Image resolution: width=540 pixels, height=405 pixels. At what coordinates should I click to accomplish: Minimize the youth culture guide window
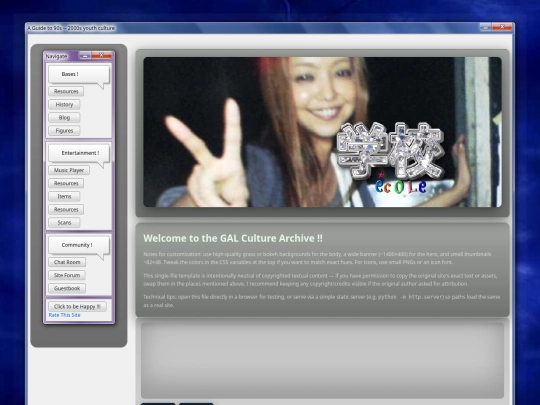(x=485, y=27)
